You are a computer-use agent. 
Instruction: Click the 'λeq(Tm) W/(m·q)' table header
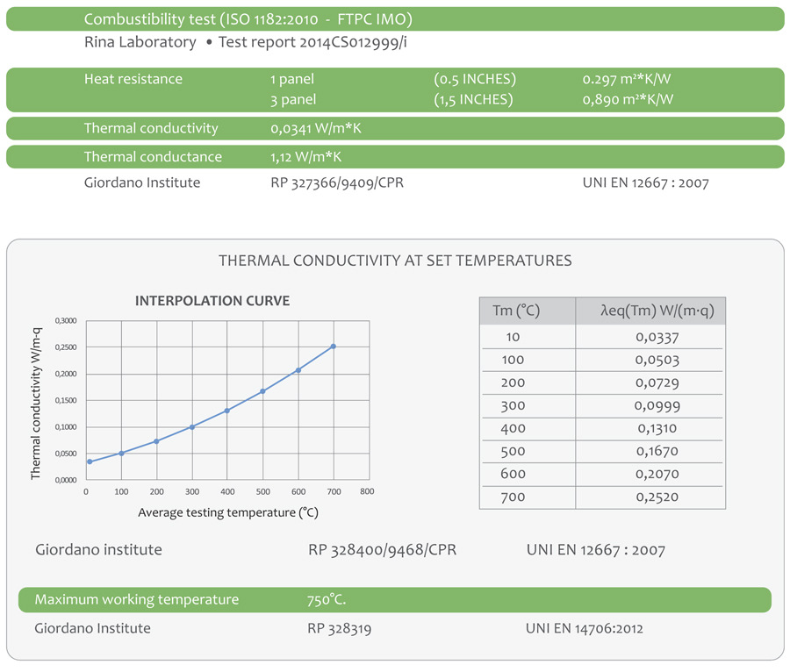[657, 311]
